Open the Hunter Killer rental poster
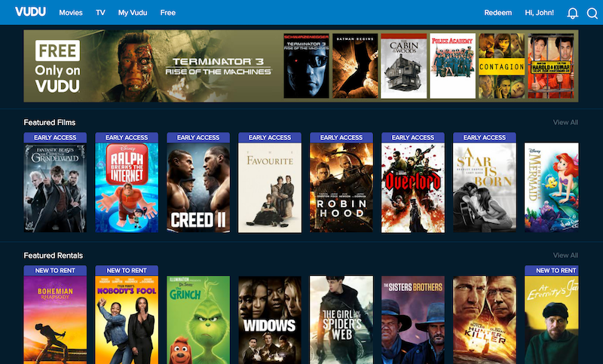Viewport: 603px width, 364px height. tap(485, 320)
